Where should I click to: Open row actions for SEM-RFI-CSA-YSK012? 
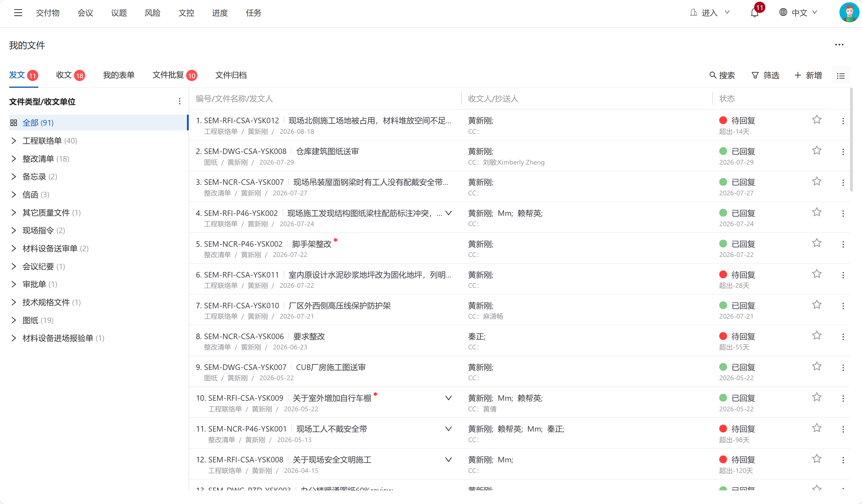click(843, 121)
